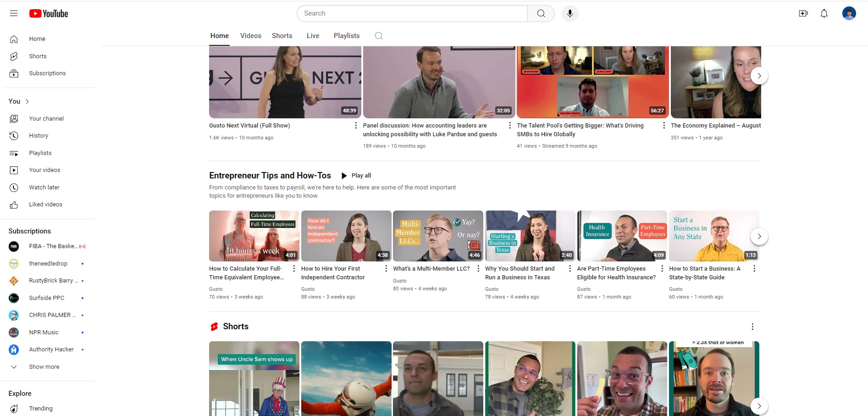Play the skydiver short thumbnail
This screenshot has width=868, height=416.
pyautogui.click(x=346, y=378)
